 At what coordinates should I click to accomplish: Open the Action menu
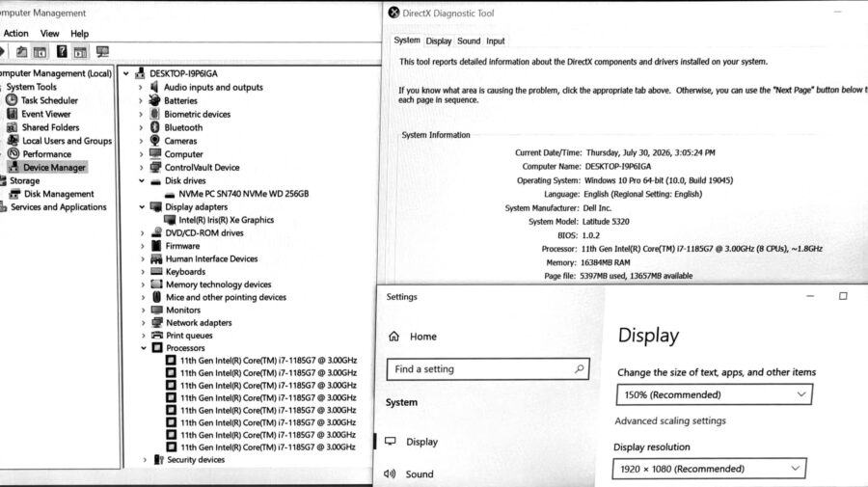[x=15, y=33]
